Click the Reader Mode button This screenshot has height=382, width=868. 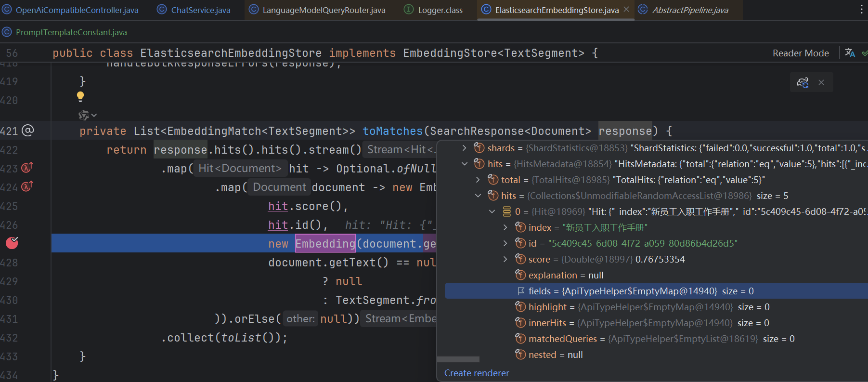pyautogui.click(x=801, y=53)
